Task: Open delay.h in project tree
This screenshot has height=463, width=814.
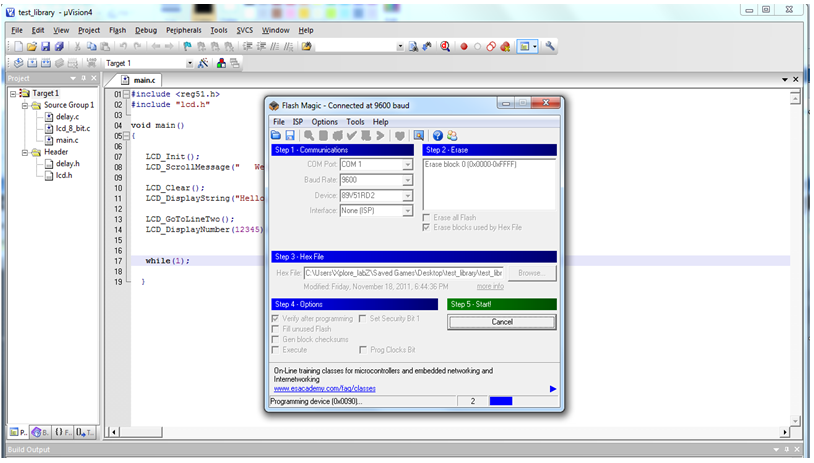Action: pyautogui.click(x=67, y=164)
